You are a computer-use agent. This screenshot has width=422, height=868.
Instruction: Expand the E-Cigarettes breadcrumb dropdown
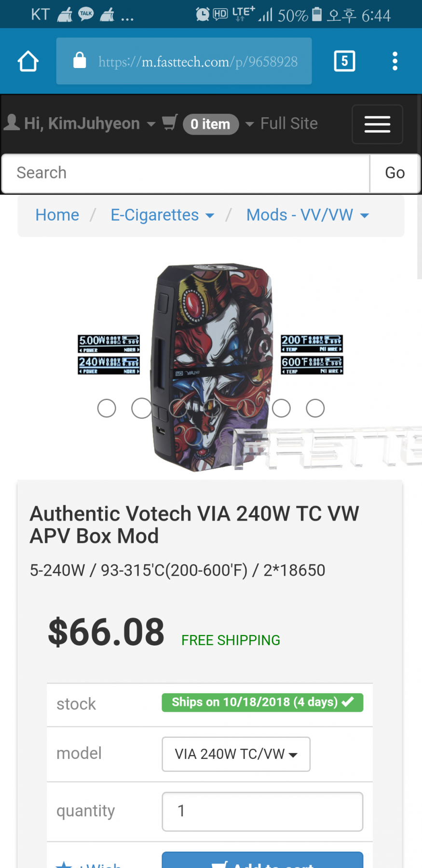pyautogui.click(x=162, y=215)
